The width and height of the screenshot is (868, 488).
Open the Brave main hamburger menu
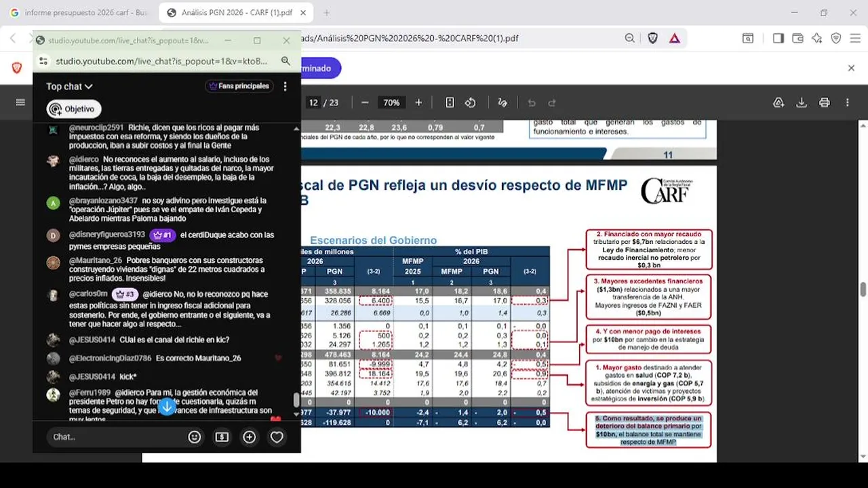(856, 38)
